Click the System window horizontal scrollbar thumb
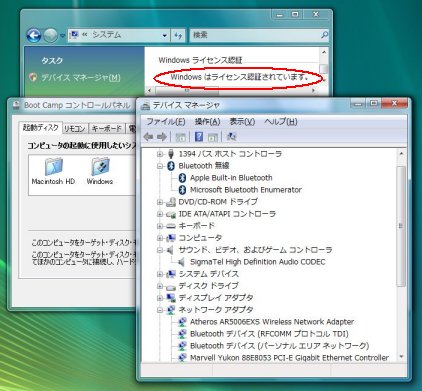Viewport: 422px width, 391px height. coord(187,90)
